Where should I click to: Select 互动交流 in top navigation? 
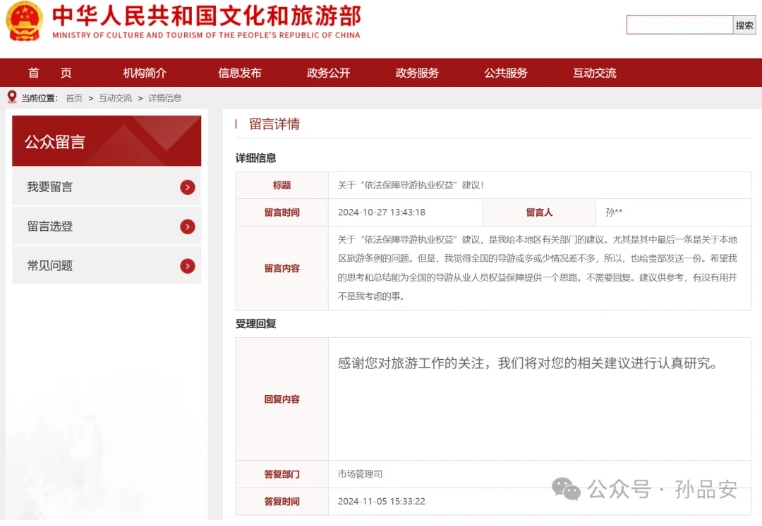coord(594,73)
